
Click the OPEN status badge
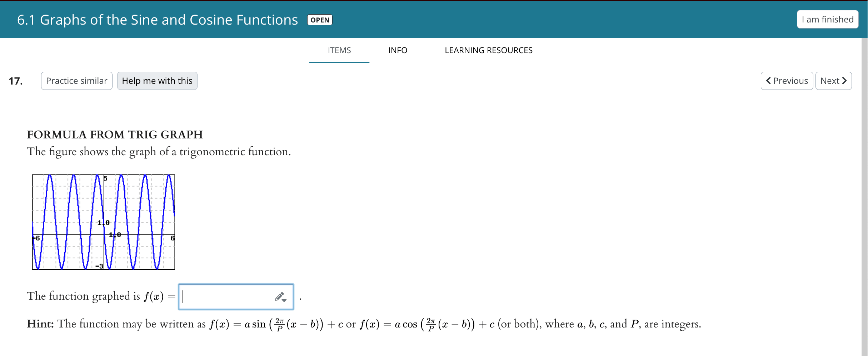pyautogui.click(x=320, y=20)
